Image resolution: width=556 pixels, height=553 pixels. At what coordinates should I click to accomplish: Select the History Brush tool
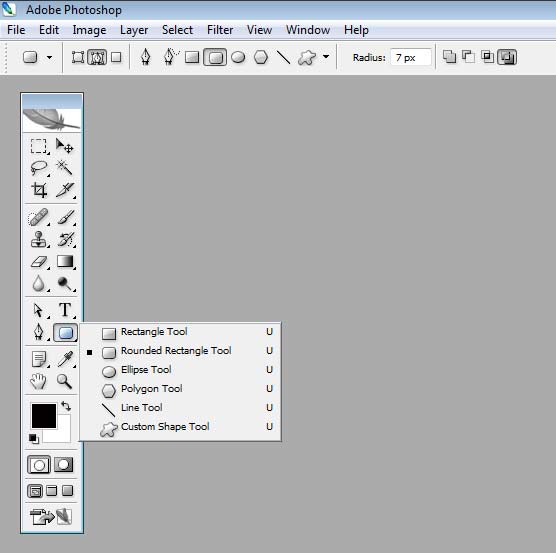pos(66,239)
